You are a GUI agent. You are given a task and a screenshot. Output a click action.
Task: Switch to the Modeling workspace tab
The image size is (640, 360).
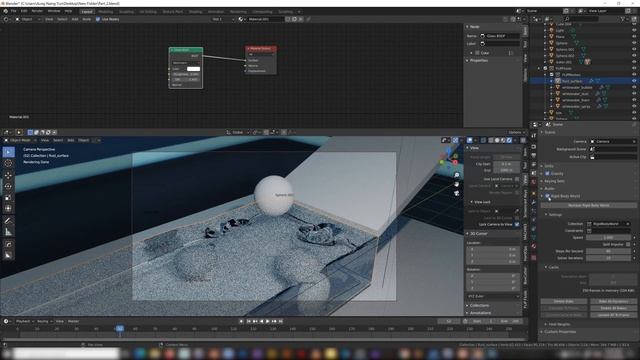106,12
